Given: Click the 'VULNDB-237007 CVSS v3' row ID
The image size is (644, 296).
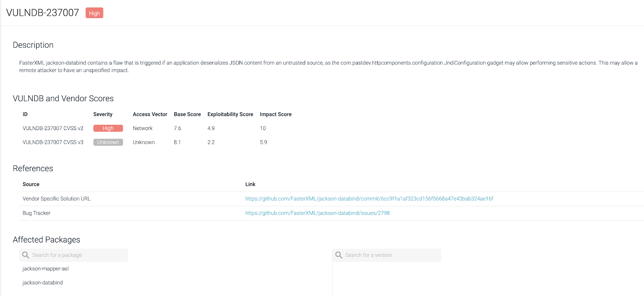Looking at the screenshot, I should click(53, 142).
